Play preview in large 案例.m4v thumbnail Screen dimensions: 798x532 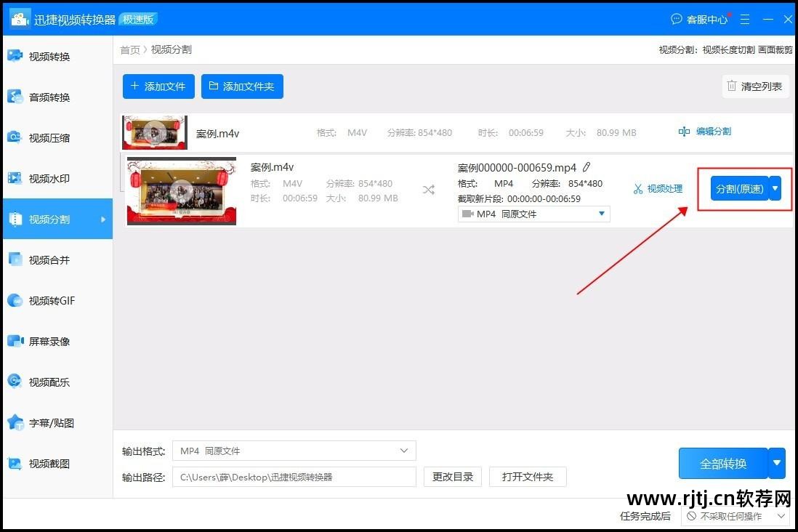(x=181, y=191)
